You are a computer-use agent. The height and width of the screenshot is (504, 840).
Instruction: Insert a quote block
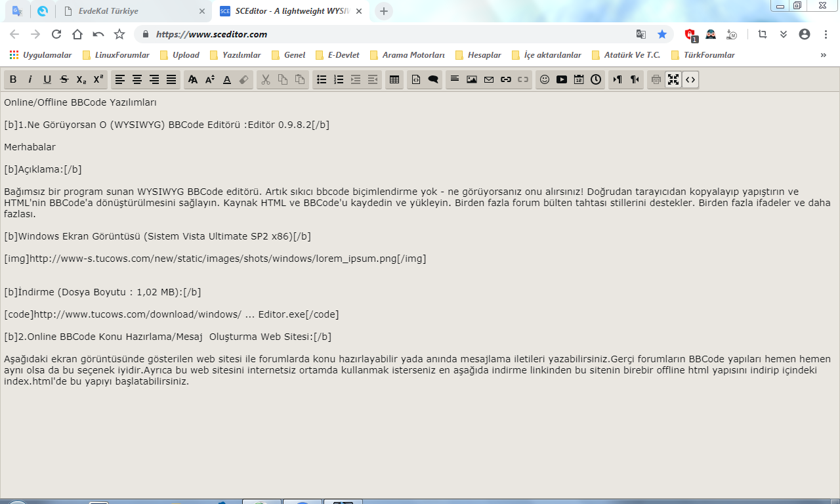pos(433,79)
